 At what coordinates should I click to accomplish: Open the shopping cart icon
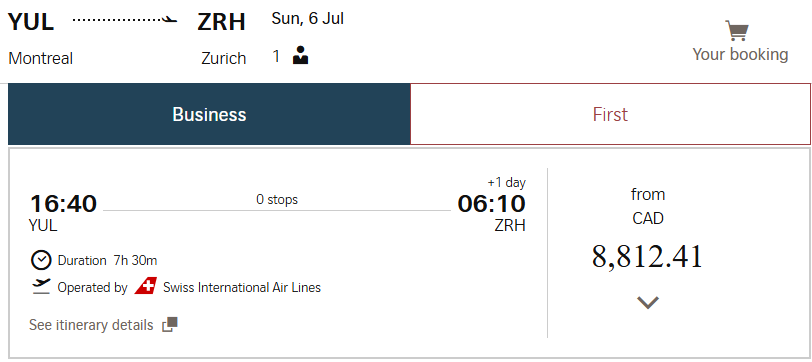(x=736, y=31)
